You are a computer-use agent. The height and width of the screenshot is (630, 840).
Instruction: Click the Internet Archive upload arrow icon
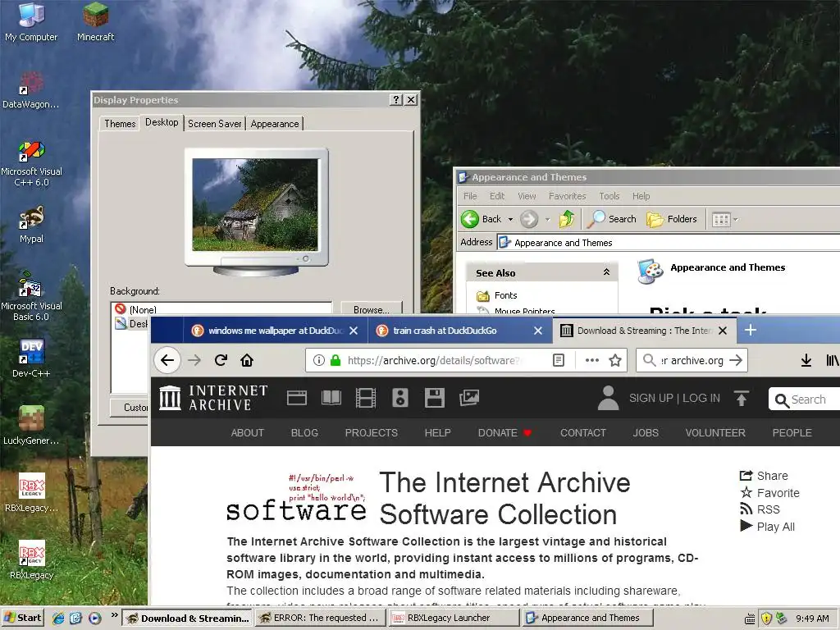click(742, 398)
